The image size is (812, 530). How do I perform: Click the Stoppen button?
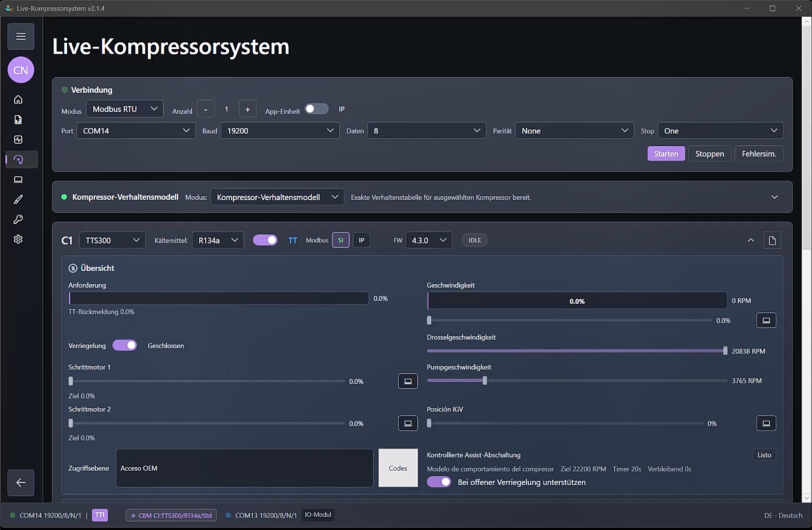(709, 154)
